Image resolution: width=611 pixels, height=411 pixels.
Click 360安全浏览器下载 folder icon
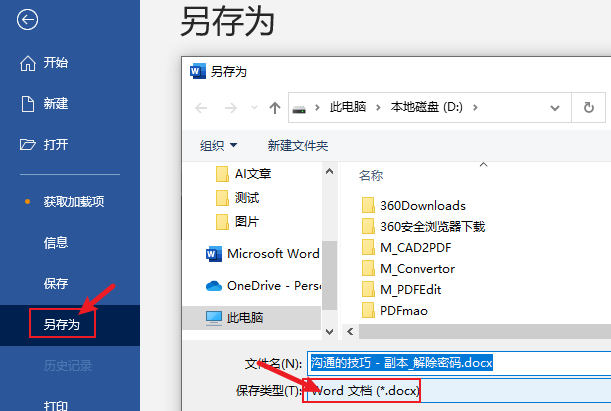pyautogui.click(x=368, y=226)
